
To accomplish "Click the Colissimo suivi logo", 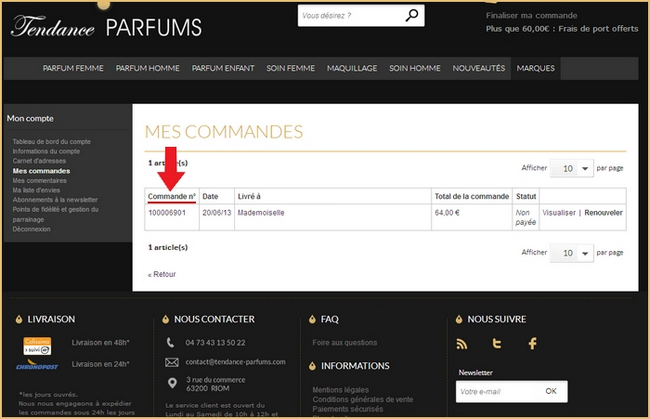I will tap(37, 346).
